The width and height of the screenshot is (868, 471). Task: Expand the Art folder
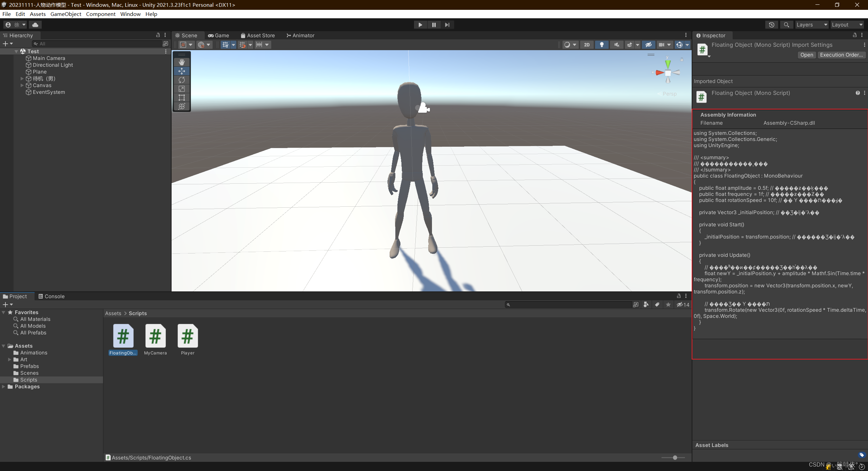click(x=9, y=360)
